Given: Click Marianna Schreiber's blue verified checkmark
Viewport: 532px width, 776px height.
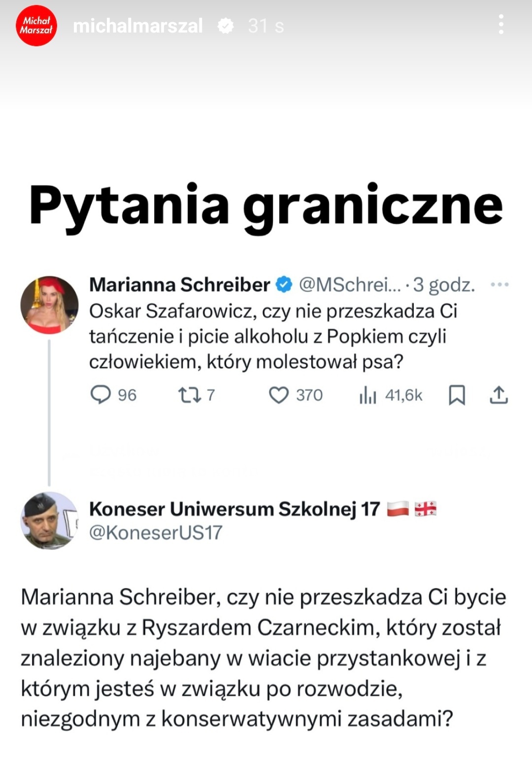Looking at the screenshot, I should click(x=284, y=285).
